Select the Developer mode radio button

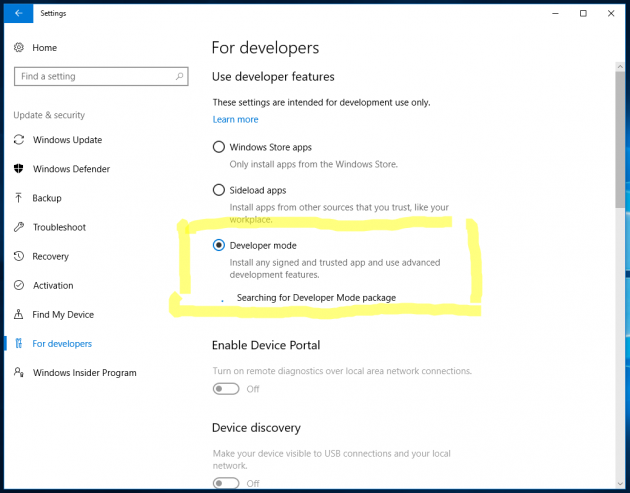click(x=219, y=245)
